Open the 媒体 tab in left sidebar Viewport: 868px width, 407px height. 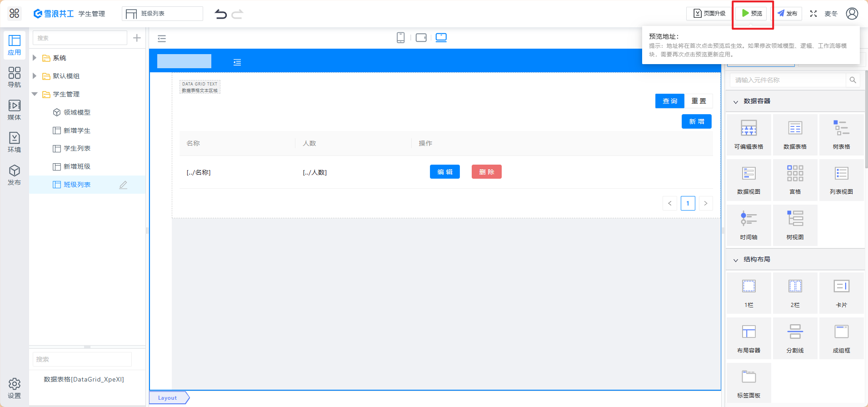click(x=14, y=110)
